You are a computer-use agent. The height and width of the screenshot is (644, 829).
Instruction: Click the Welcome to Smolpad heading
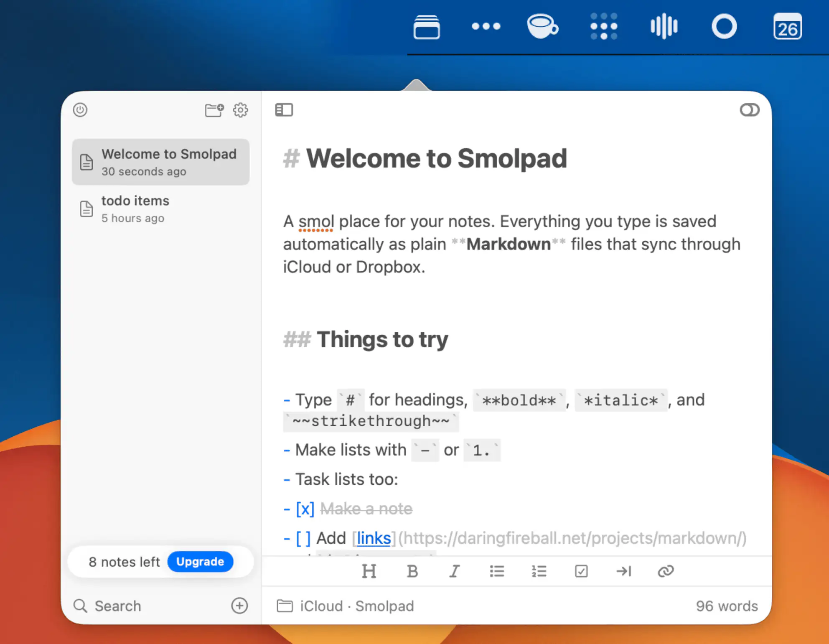(x=436, y=159)
